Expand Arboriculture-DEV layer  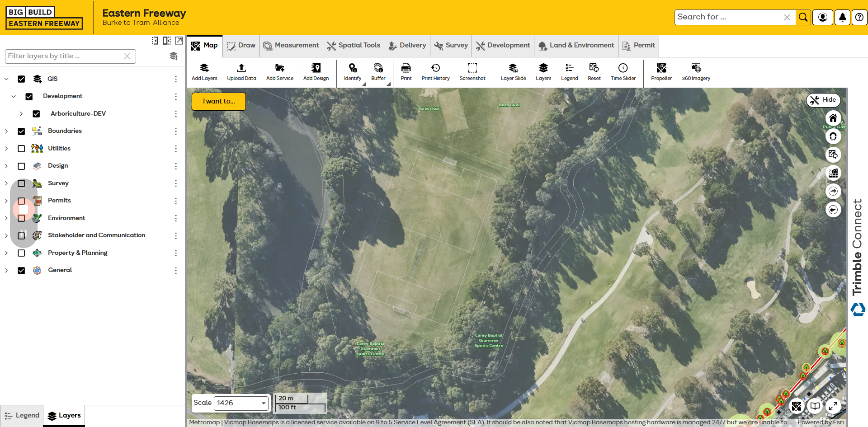[21, 114]
